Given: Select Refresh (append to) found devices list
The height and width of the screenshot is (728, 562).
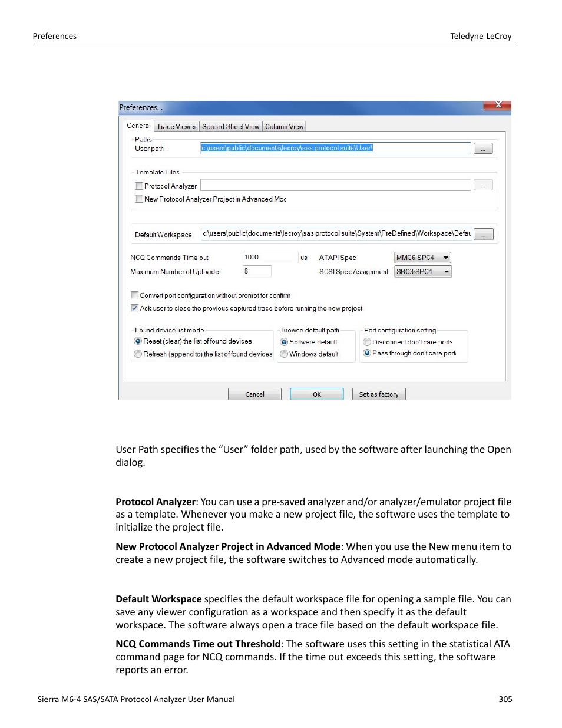Looking at the screenshot, I should (x=138, y=354).
